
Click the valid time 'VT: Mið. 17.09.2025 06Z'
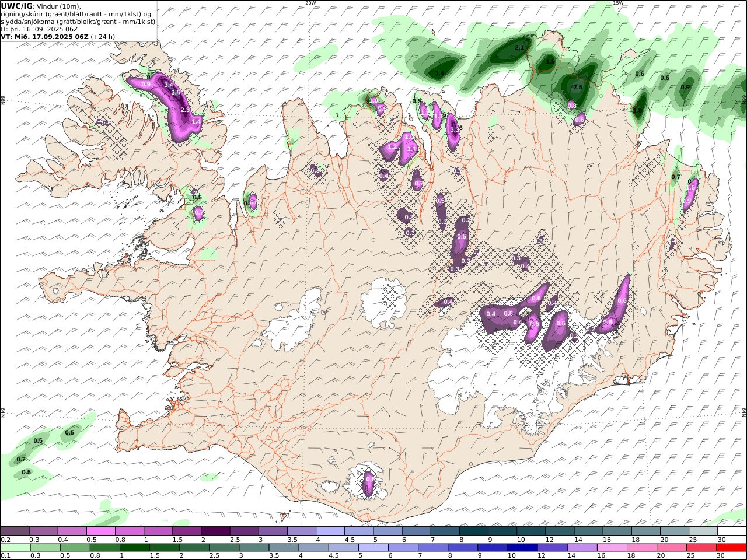coord(45,36)
